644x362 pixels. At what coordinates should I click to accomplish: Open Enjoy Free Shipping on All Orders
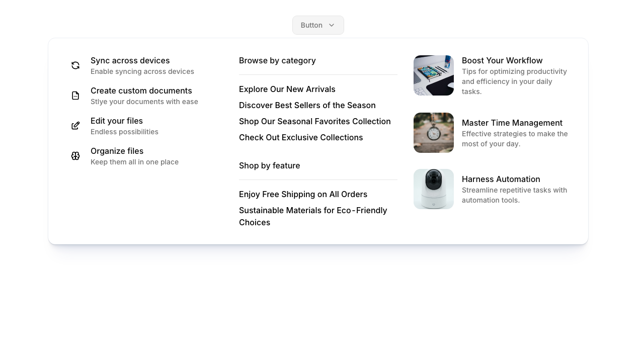(x=303, y=195)
